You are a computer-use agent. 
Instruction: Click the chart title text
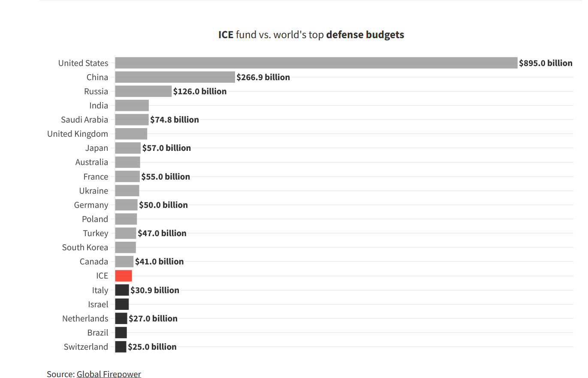click(311, 35)
